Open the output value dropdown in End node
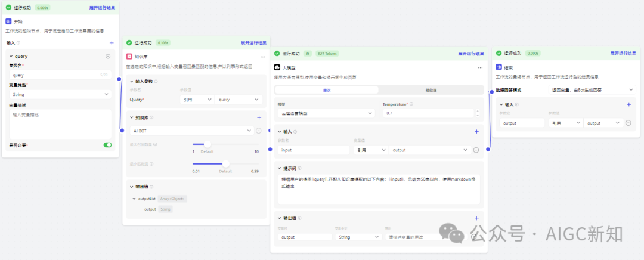 (x=603, y=123)
